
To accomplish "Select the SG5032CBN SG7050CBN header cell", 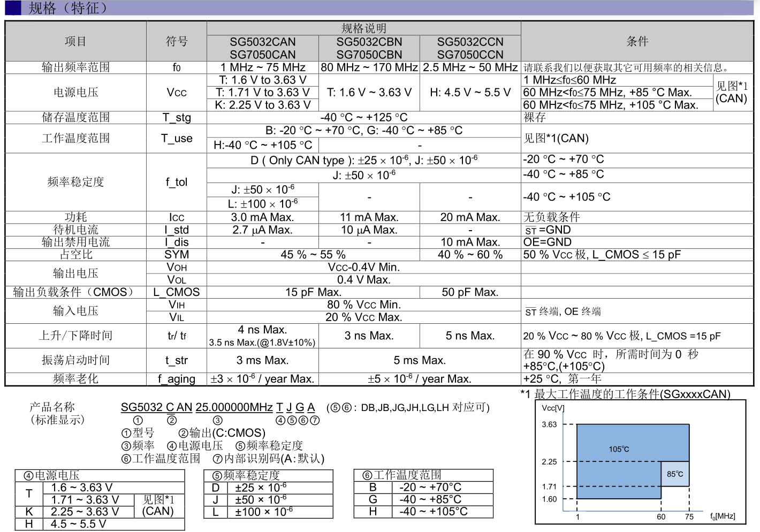I will (x=369, y=48).
